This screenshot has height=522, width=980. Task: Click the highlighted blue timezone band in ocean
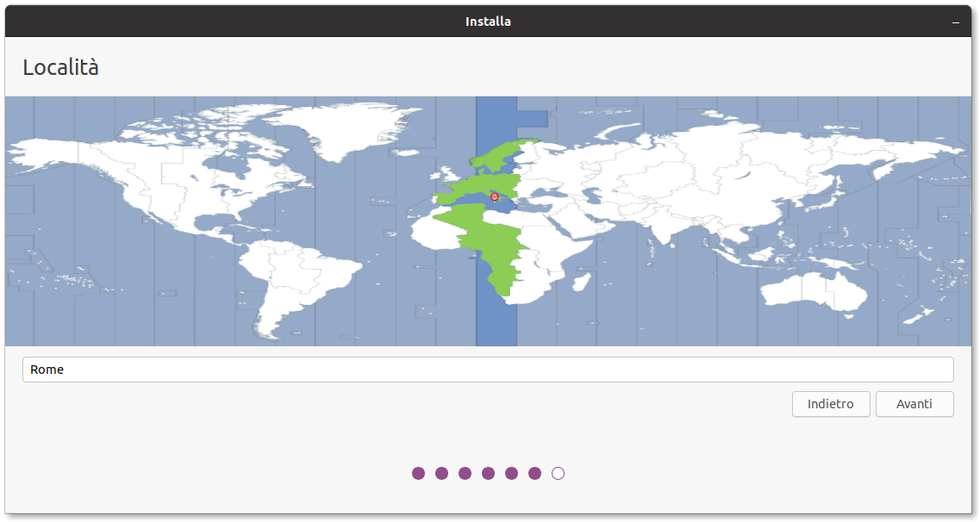[496, 319]
